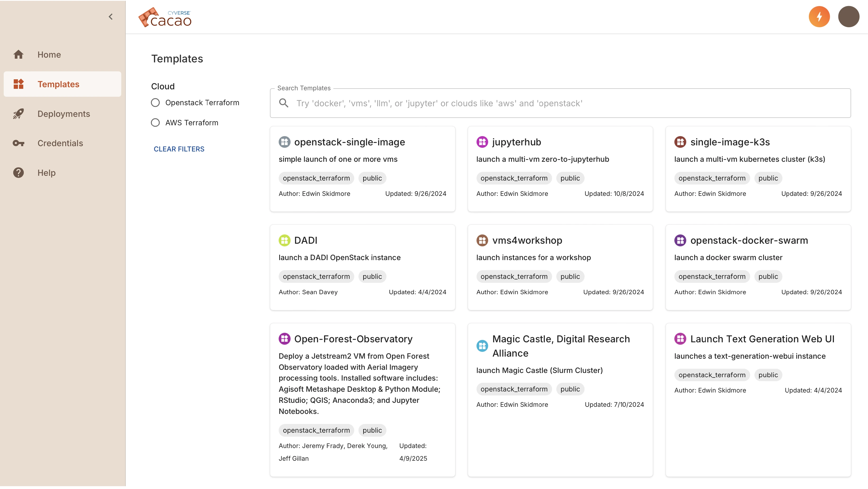Viewport: 868px width, 489px height.
Task: Click 'launch a docker swarm cluster' text
Action: (728, 258)
